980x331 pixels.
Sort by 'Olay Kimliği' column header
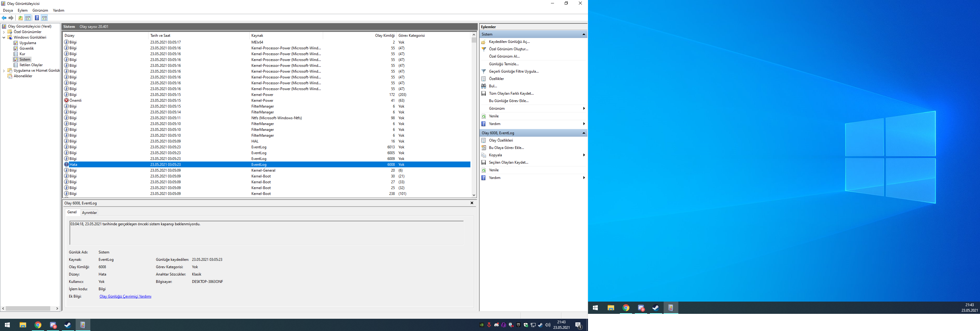359,36
